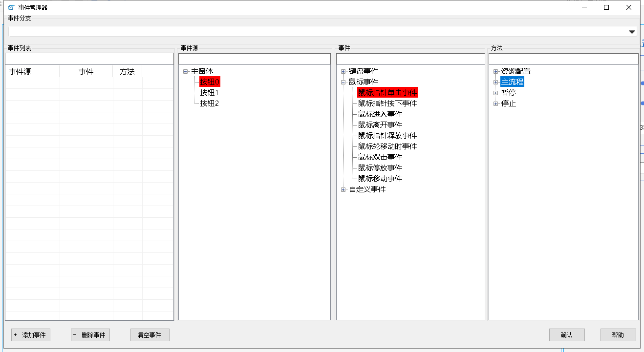Select 鼠标进入事件 item
The image size is (644, 352).
pos(380,114)
